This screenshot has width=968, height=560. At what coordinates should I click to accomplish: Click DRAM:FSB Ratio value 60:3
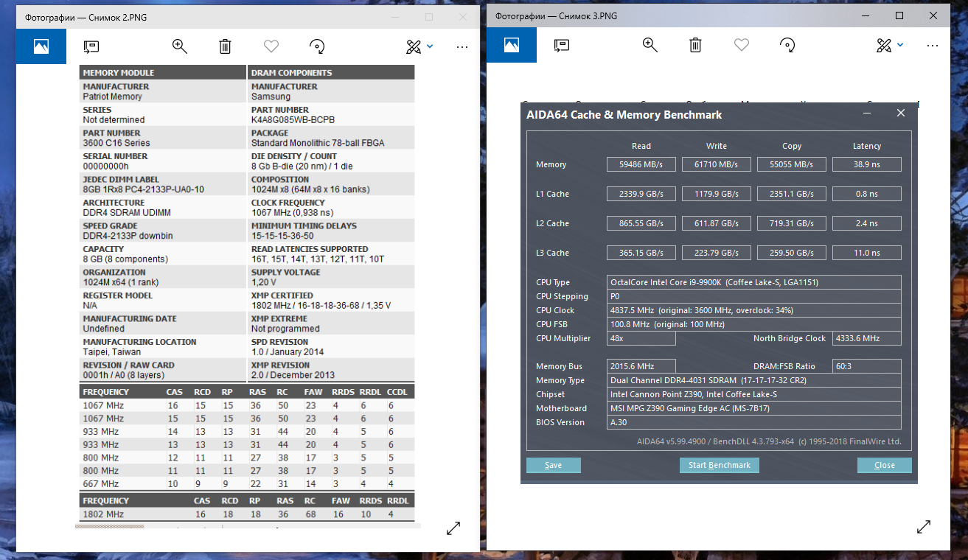[x=867, y=366]
